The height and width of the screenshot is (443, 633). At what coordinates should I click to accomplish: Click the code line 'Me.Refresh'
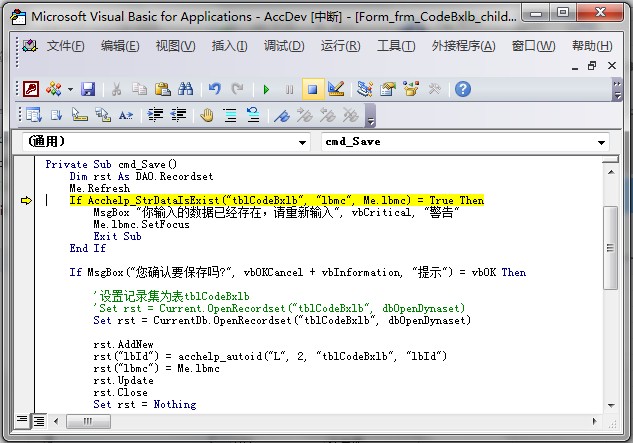[100, 189]
